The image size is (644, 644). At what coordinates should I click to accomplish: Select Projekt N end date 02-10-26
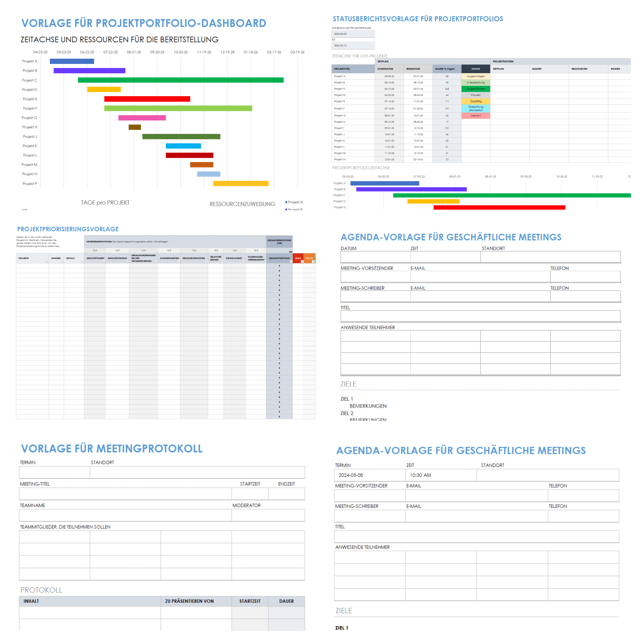(418, 160)
